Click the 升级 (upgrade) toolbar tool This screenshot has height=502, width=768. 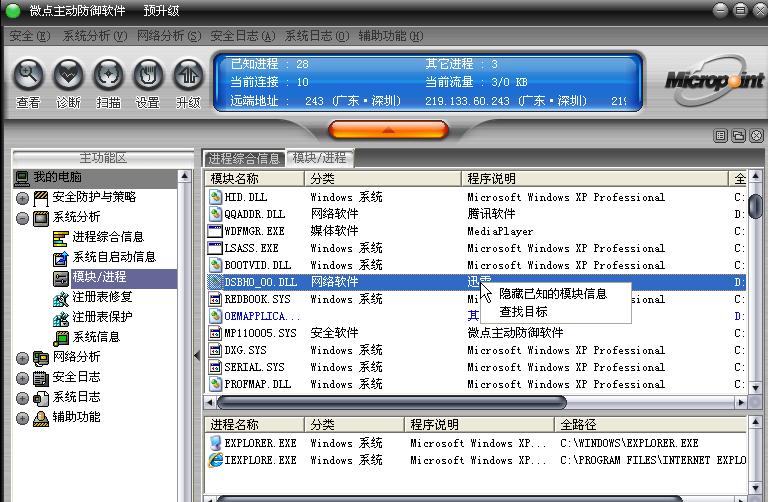[189, 83]
